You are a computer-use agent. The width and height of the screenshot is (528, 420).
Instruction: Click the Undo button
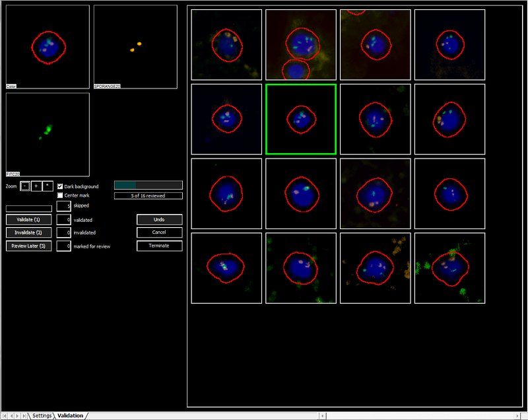click(159, 219)
